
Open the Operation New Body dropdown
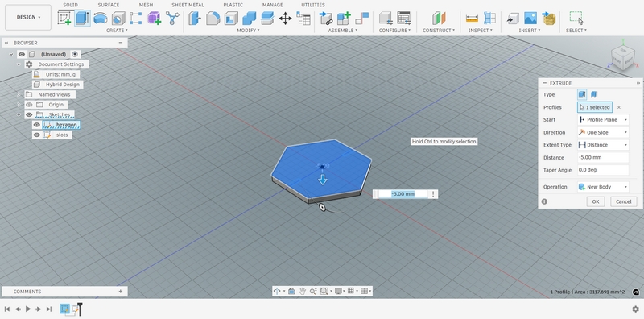click(603, 187)
